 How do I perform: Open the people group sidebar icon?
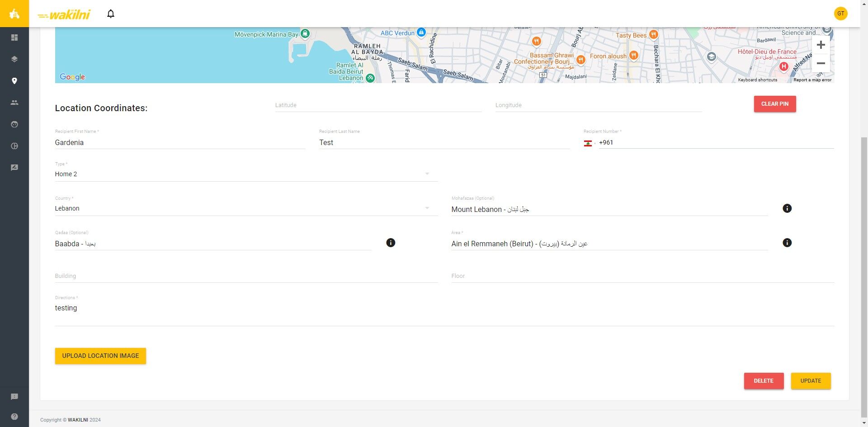pos(14,103)
